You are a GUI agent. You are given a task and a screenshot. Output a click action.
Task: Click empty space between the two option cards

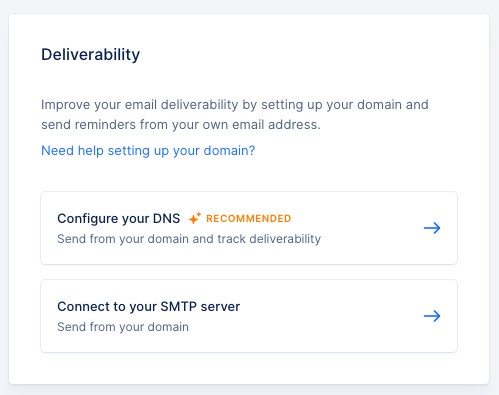(x=249, y=272)
